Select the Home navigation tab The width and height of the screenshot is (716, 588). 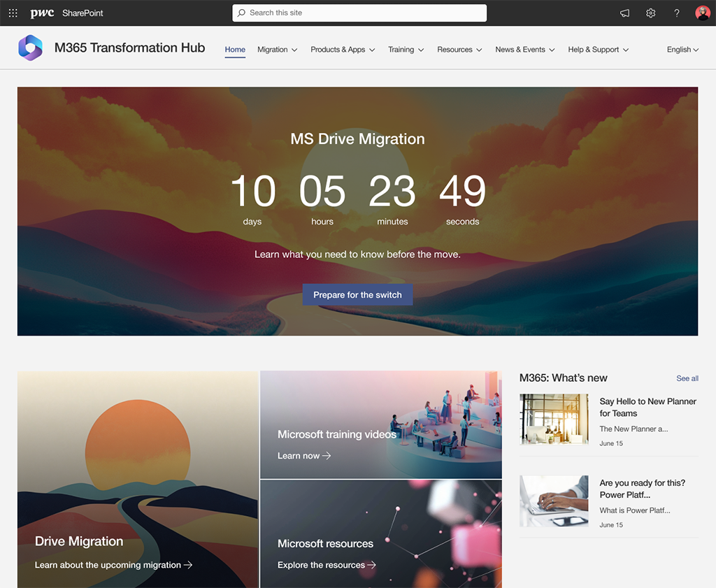pos(235,50)
